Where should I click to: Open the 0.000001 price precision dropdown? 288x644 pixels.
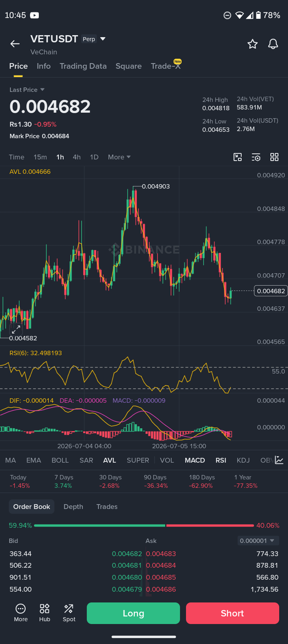click(258, 541)
